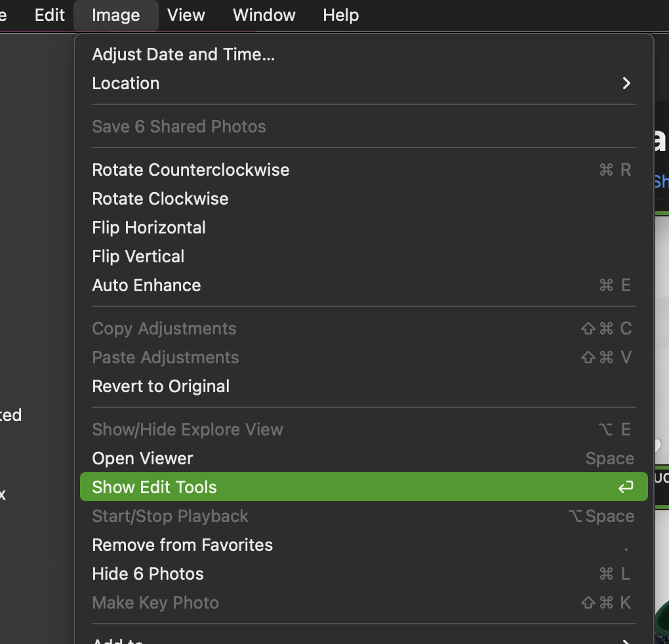Open the Edit menu
The width and height of the screenshot is (669, 644).
[x=50, y=15]
